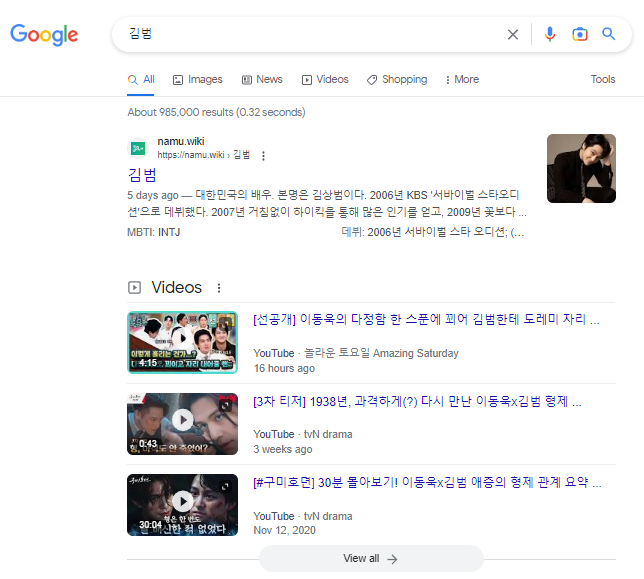The width and height of the screenshot is (644, 579).
Task: Clear the search box with the X icon
Action: coord(513,34)
